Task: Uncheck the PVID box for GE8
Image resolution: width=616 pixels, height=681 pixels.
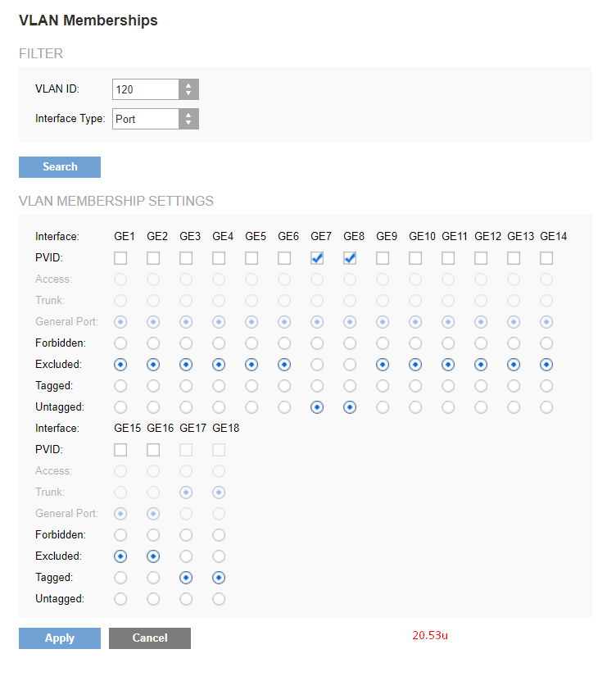Action: coord(350,258)
